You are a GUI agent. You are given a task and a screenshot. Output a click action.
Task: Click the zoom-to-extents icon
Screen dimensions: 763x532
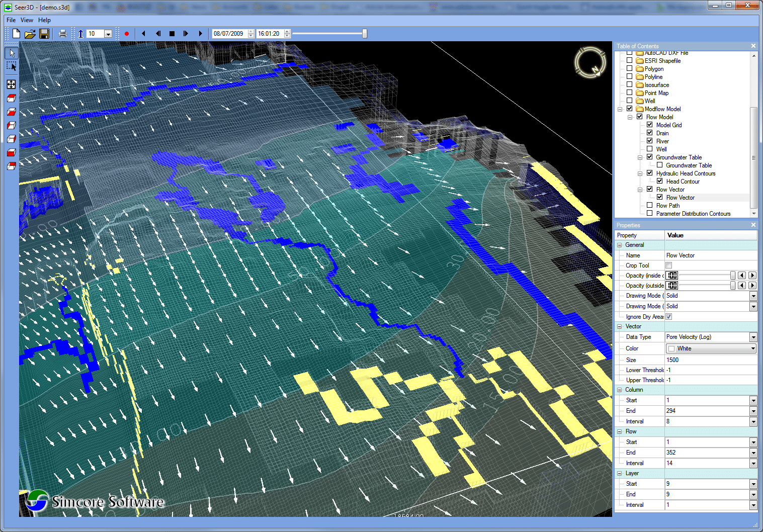(x=12, y=84)
